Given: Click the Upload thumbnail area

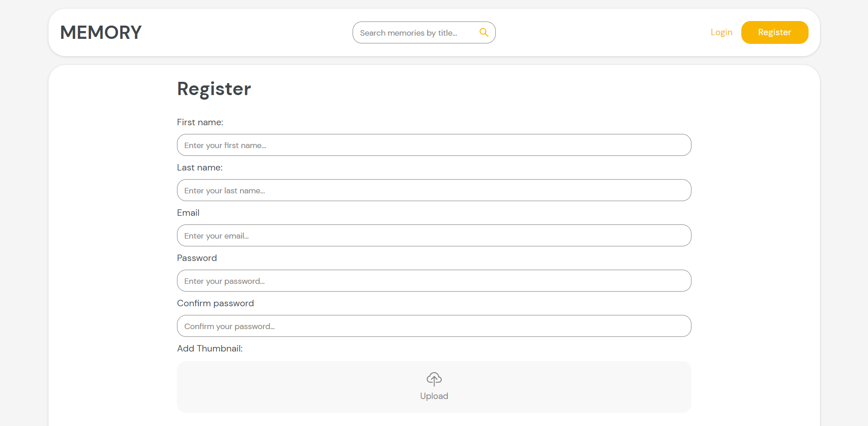Looking at the screenshot, I should 434,387.
